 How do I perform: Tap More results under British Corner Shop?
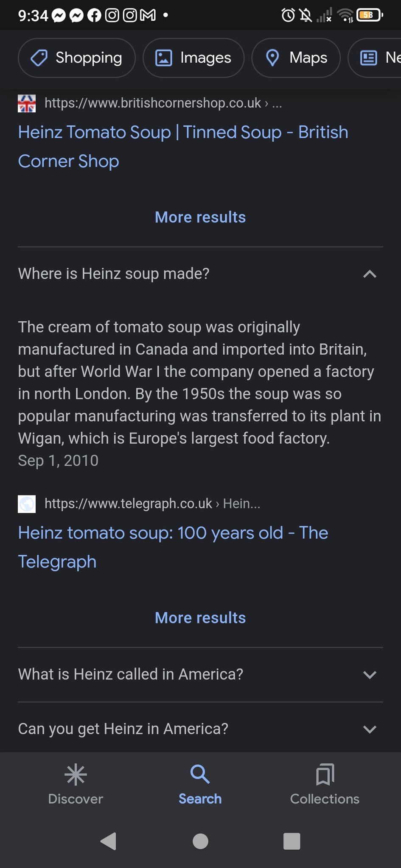coord(200,217)
